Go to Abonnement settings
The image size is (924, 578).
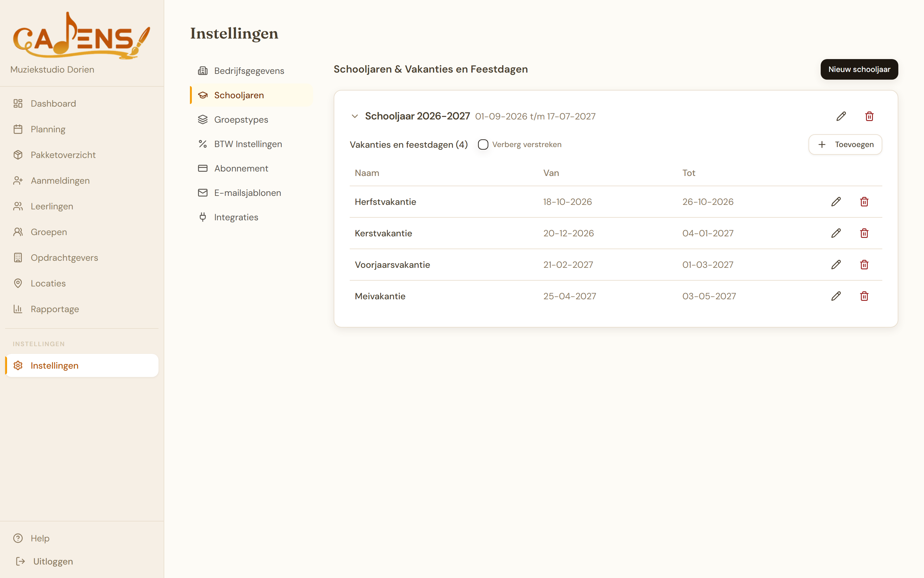coord(251,169)
